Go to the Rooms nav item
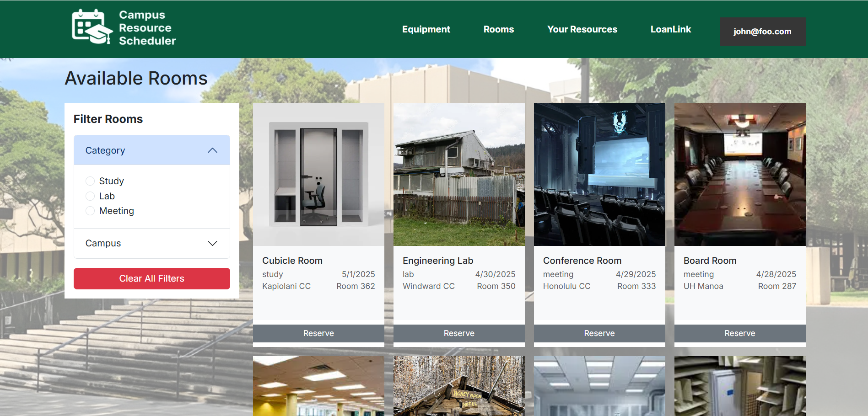The height and width of the screenshot is (416, 868). (498, 29)
